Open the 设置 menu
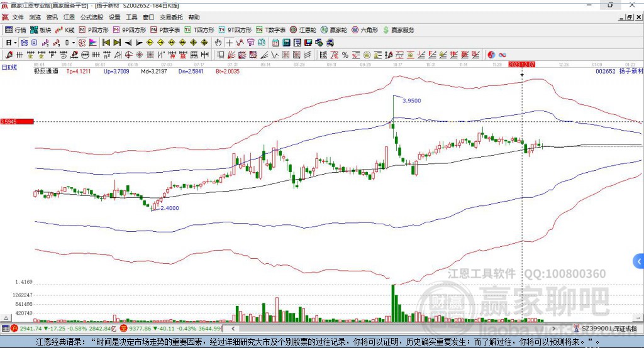Image resolution: width=644 pixels, height=348 pixels. point(114,17)
